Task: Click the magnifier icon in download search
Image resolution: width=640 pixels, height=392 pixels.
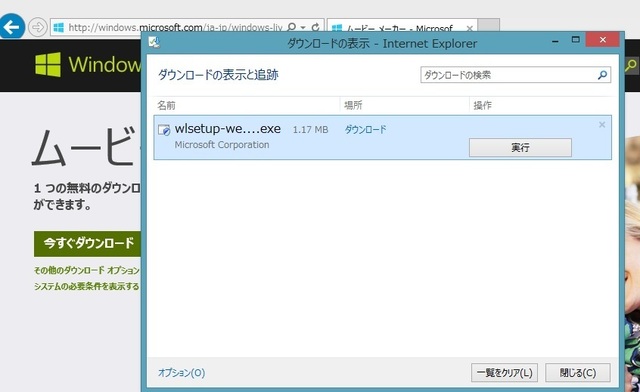Action: pos(602,75)
